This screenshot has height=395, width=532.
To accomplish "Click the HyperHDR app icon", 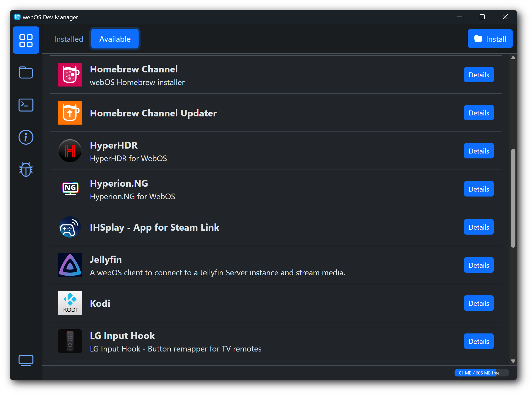I will coord(70,151).
